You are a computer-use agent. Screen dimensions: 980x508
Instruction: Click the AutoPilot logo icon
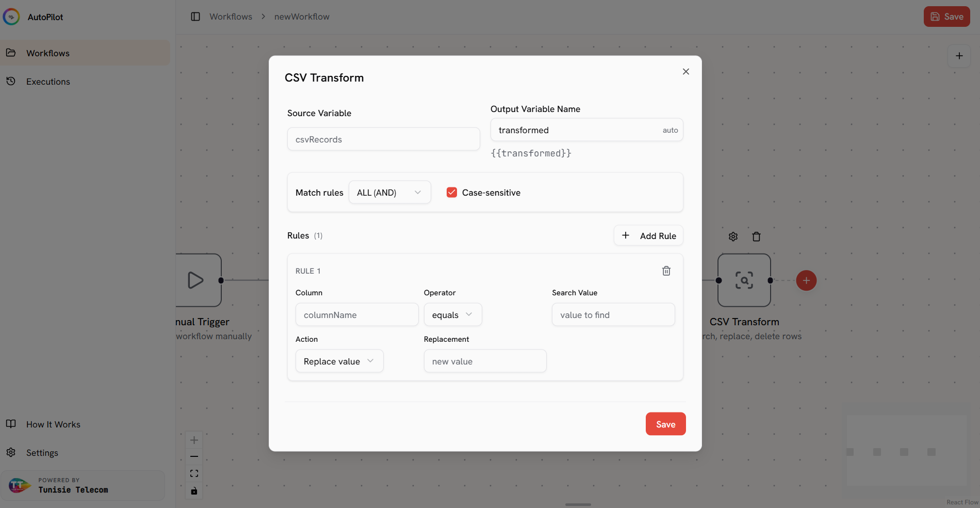[11, 17]
